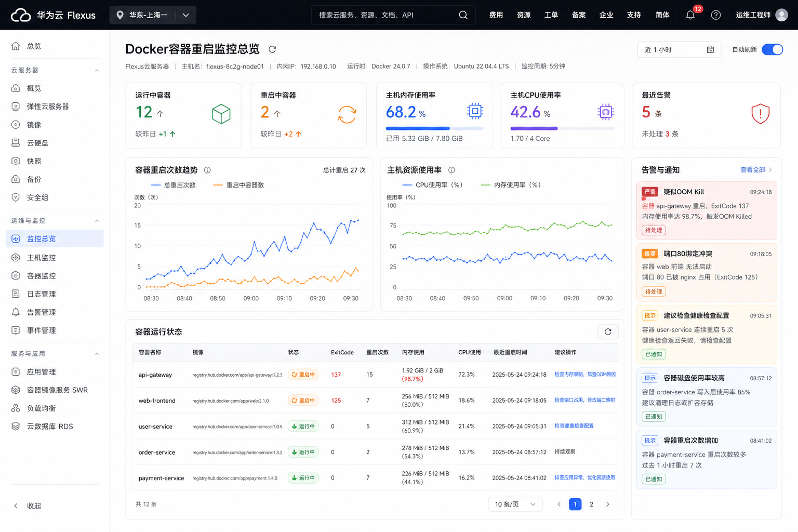Click the memory usage progress bar
This screenshot has height=532, width=798.
[x=434, y=128]
